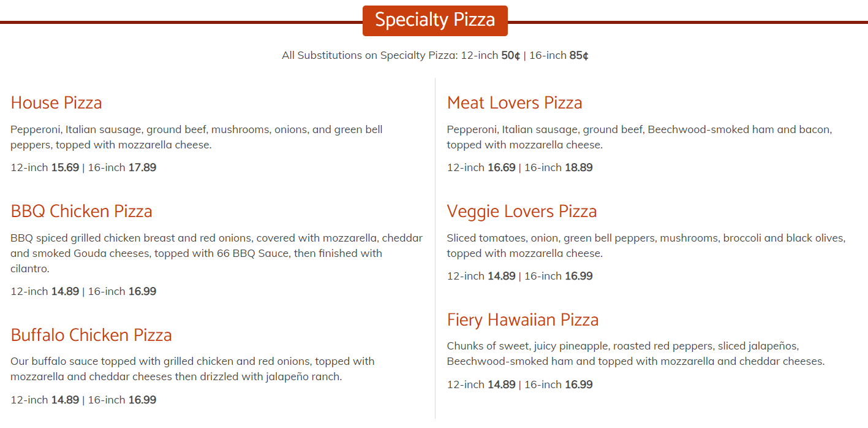Click the 85¢ substitution price
Screen dimensions: 868x428
point(579,55)
